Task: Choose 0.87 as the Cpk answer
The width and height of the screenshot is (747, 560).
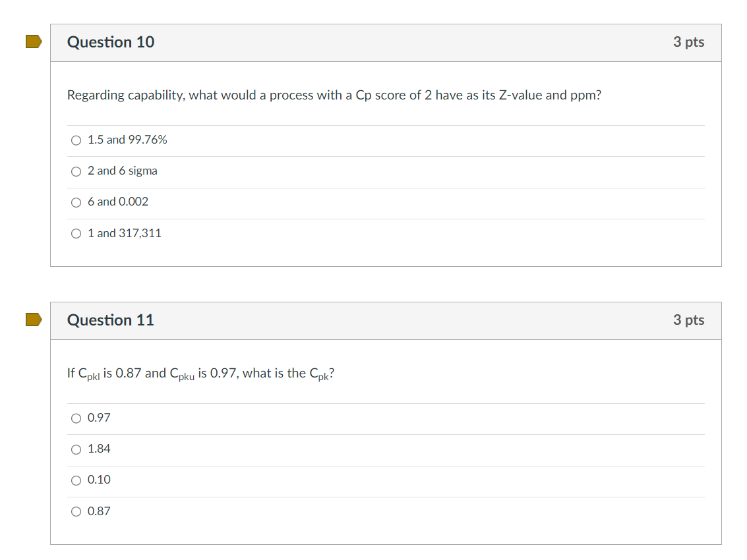Action: pyautogui.click(x=76, y=511)
